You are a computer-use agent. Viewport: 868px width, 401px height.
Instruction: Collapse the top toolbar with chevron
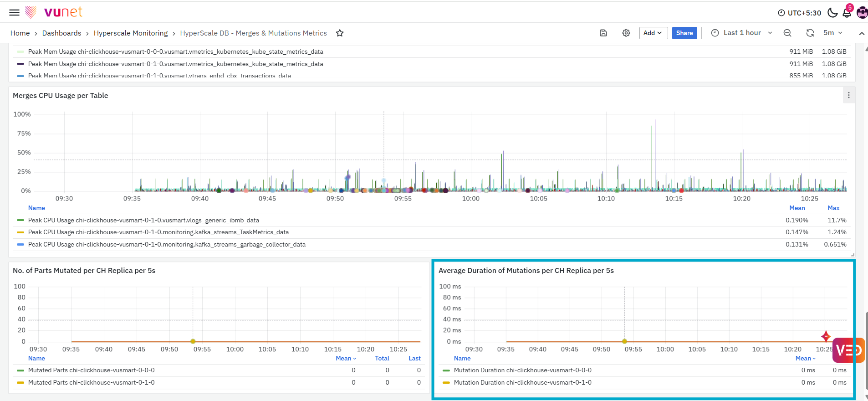tap(862, 33)
